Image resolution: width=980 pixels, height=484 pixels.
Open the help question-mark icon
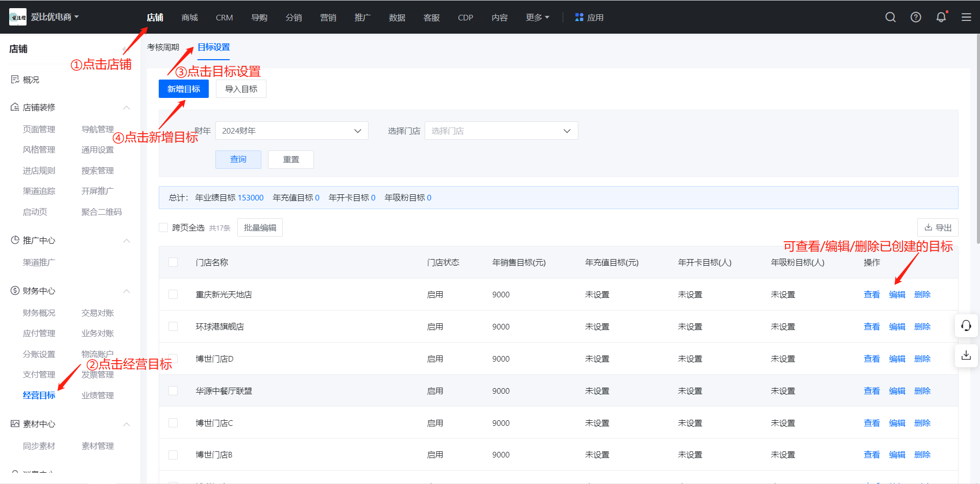(916, 17)
